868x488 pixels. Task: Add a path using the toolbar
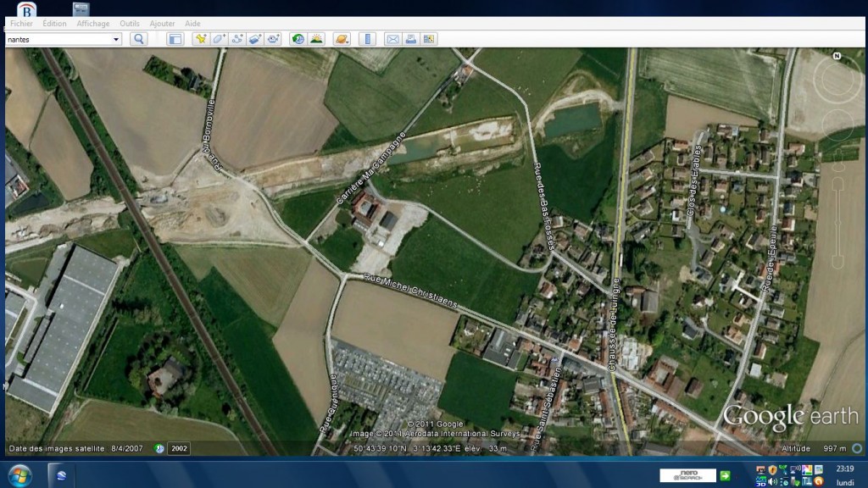237,39
